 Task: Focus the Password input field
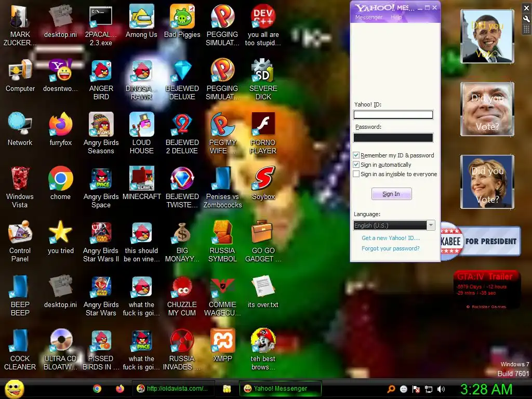(x=393, y=137)
